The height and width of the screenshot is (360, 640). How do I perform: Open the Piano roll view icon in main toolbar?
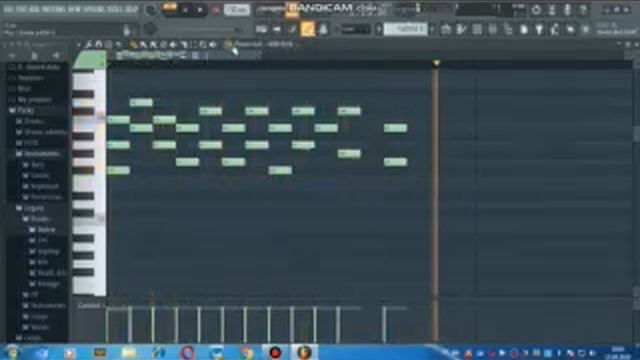point(462,29)
